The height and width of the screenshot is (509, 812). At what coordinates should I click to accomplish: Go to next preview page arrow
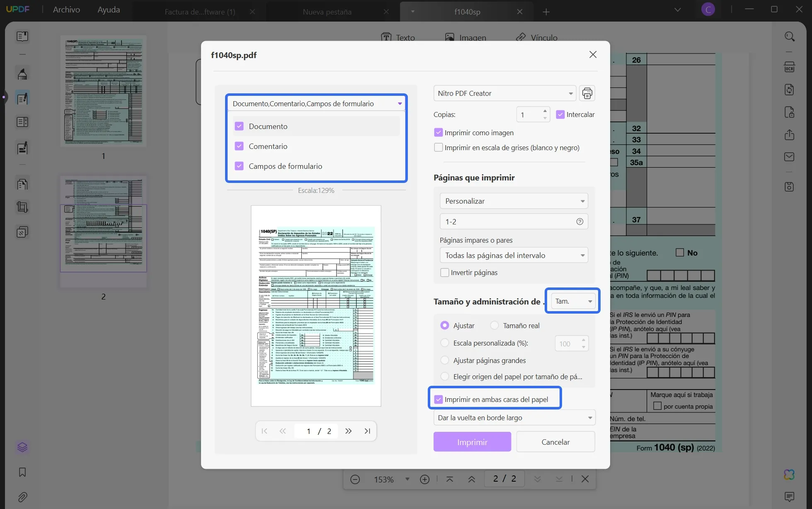point(349,431)
